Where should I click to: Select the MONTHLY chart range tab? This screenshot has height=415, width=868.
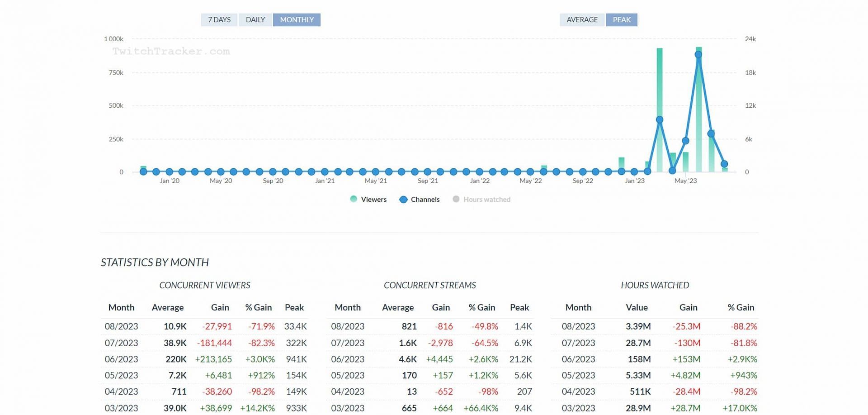coord(297,20)
